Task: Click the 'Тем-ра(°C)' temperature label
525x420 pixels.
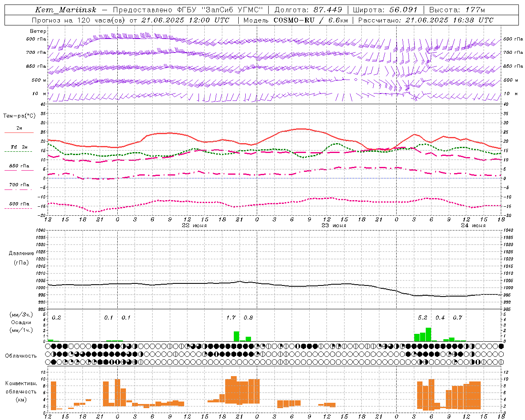Action: click(x=19, y=116)
